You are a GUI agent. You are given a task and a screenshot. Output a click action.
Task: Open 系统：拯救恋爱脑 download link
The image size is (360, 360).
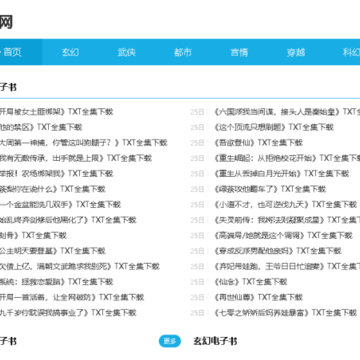[57, 282]
